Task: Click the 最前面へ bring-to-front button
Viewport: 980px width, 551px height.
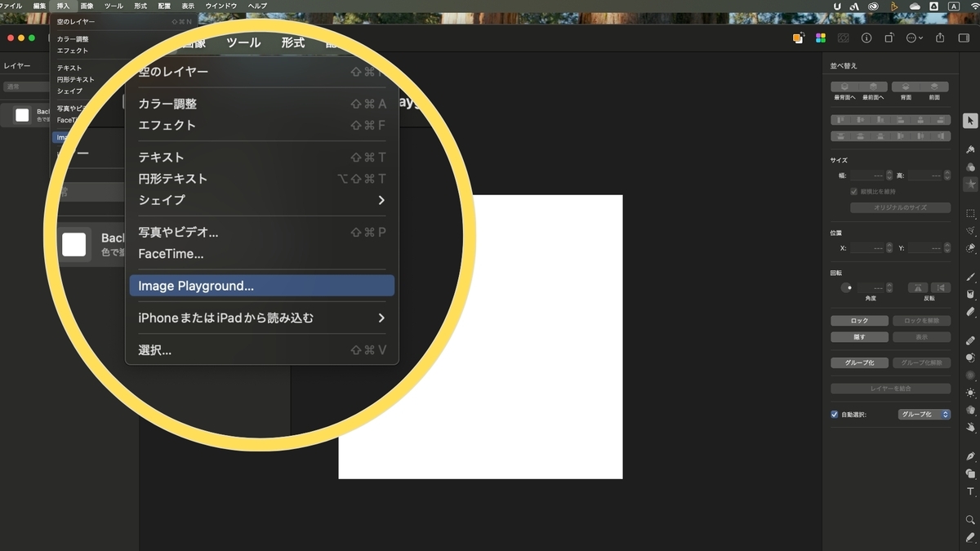Action: 874,87
